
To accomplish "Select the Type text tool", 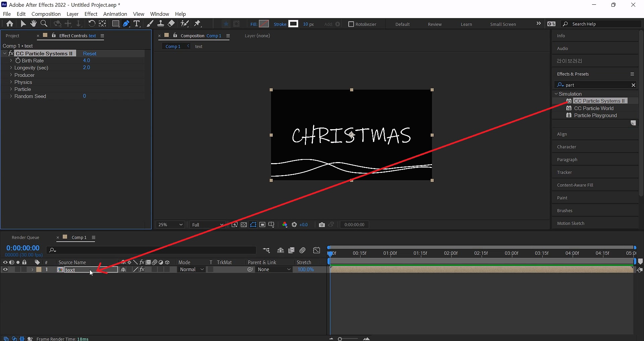I will tap(137, 23).
